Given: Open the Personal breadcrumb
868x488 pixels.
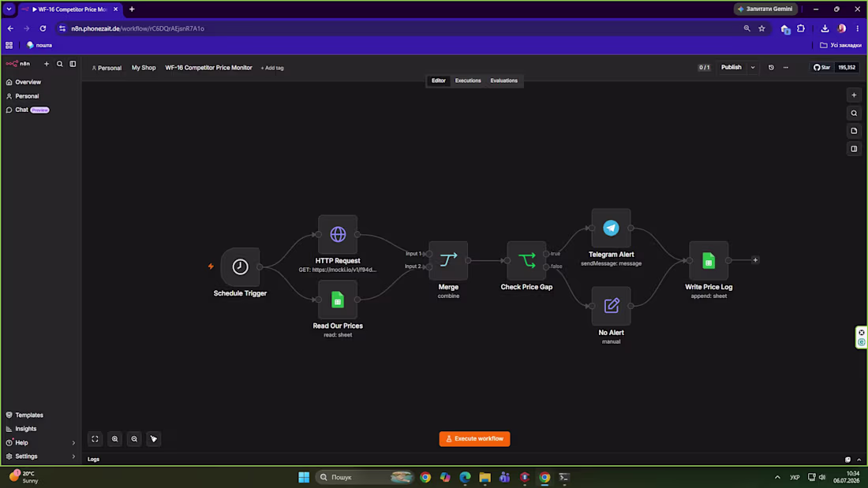Looking at the screenshot, I should click(107, 68).
